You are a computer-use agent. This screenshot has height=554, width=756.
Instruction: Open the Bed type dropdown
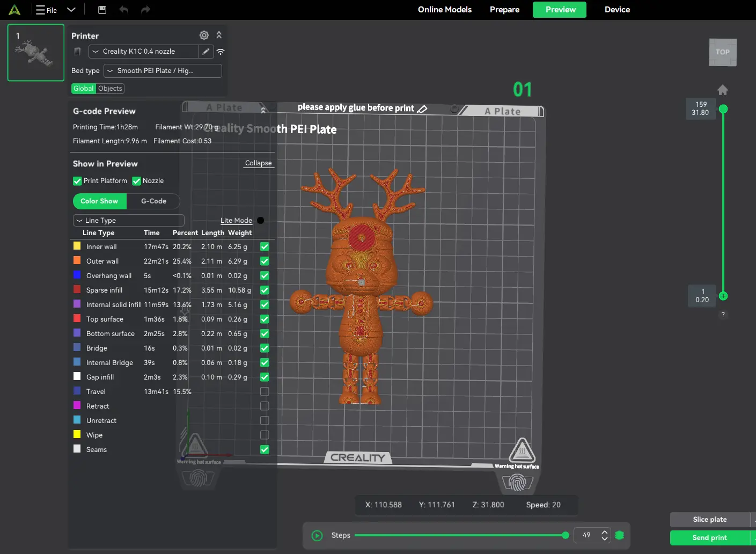(x=163, y=71)
